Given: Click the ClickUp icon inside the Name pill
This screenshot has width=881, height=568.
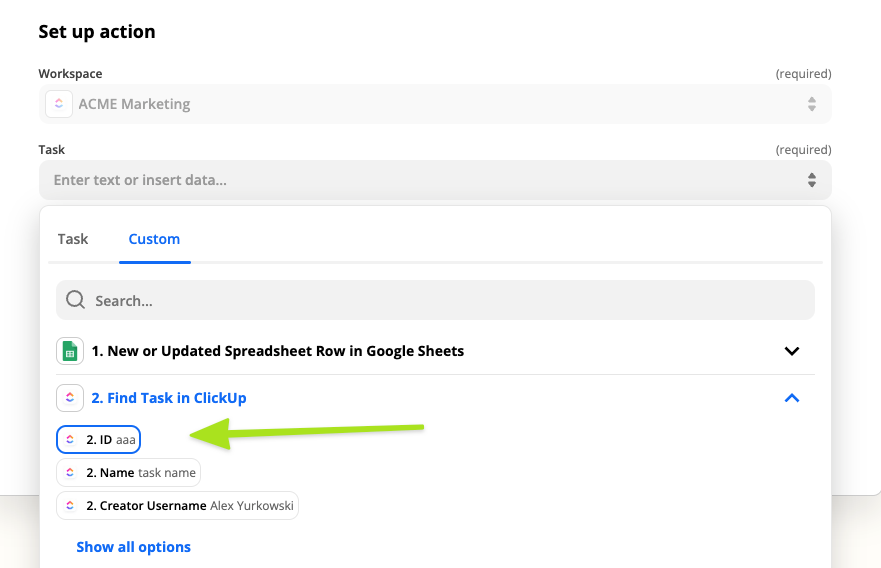Looking at the screenshot, I should pos(70,472).
